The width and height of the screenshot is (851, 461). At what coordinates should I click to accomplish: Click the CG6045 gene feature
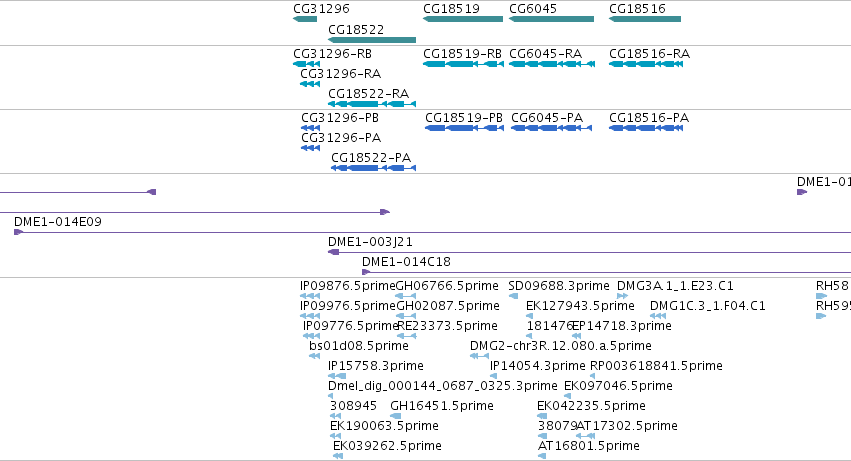[x=551, y=19]
